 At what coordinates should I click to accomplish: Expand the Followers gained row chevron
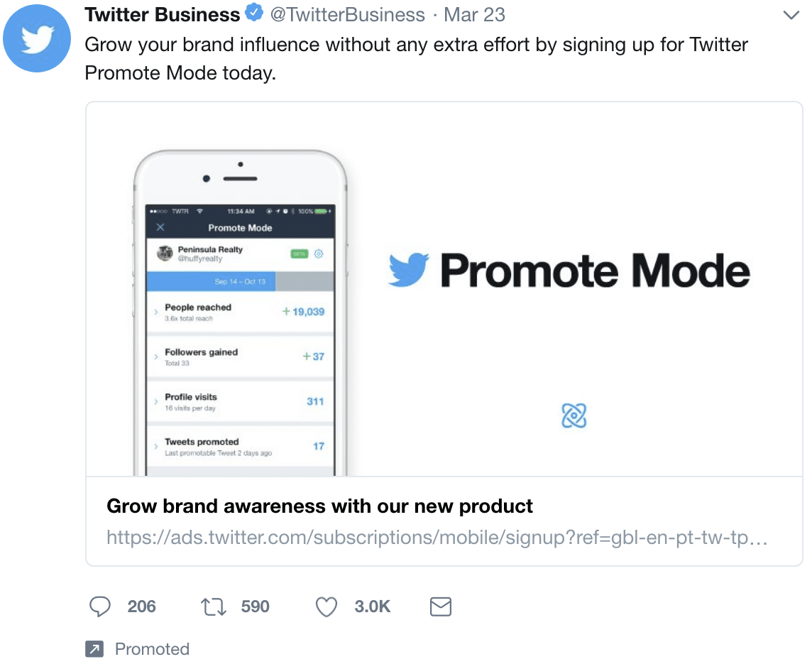(156, 357)
